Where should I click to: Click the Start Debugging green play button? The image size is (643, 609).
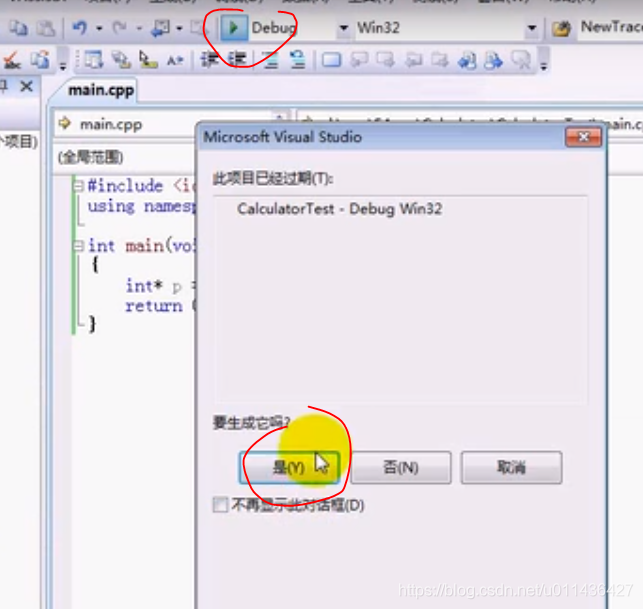[233, 28]
